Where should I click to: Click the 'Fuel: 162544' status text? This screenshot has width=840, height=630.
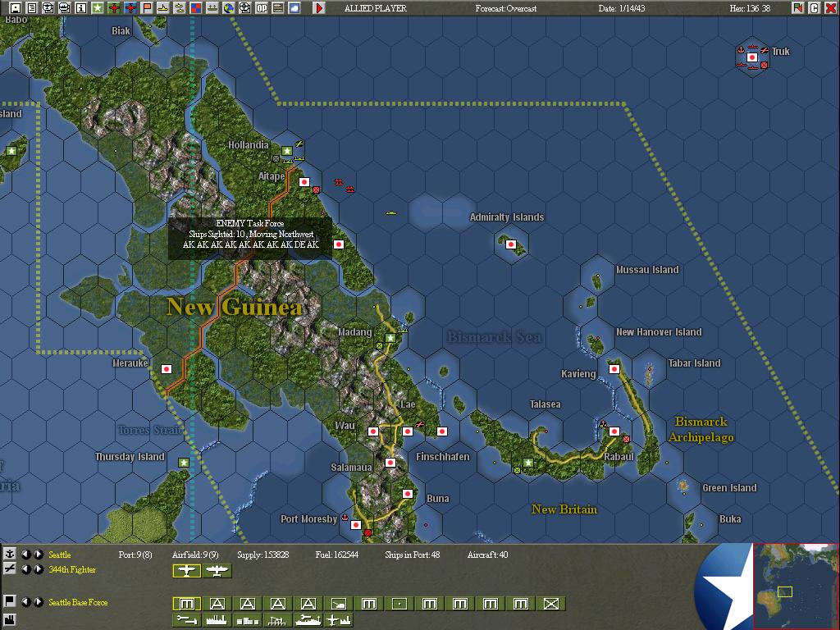click(x=337, y=555)
